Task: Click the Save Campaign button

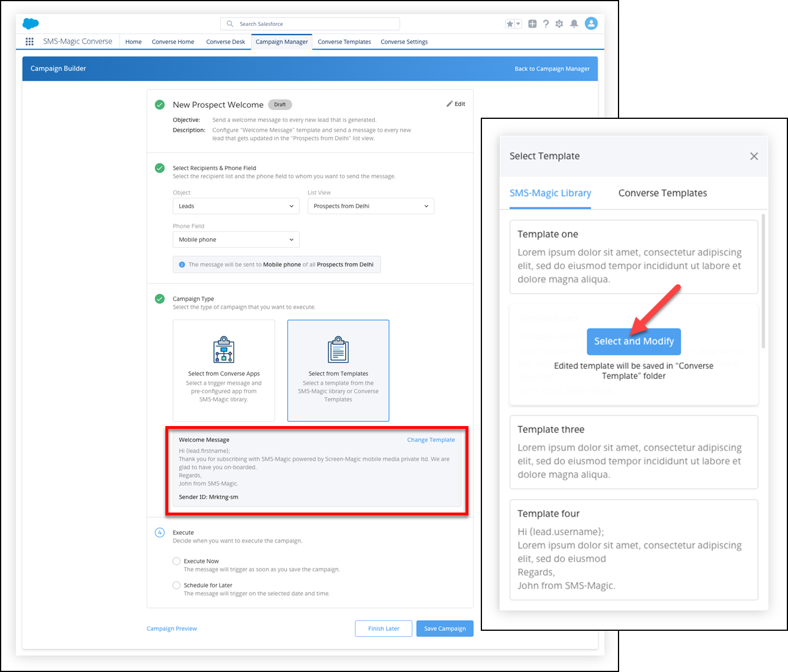Action: click(445, 628)
